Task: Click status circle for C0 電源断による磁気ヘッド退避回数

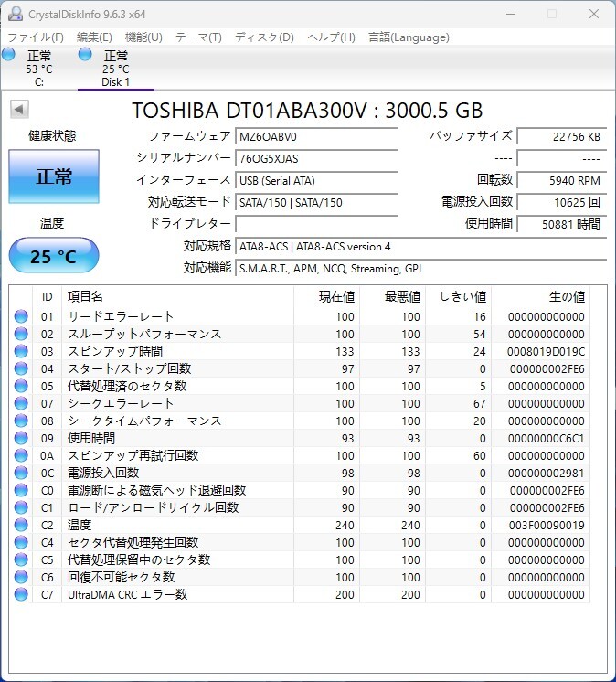Action: (21, 490)
